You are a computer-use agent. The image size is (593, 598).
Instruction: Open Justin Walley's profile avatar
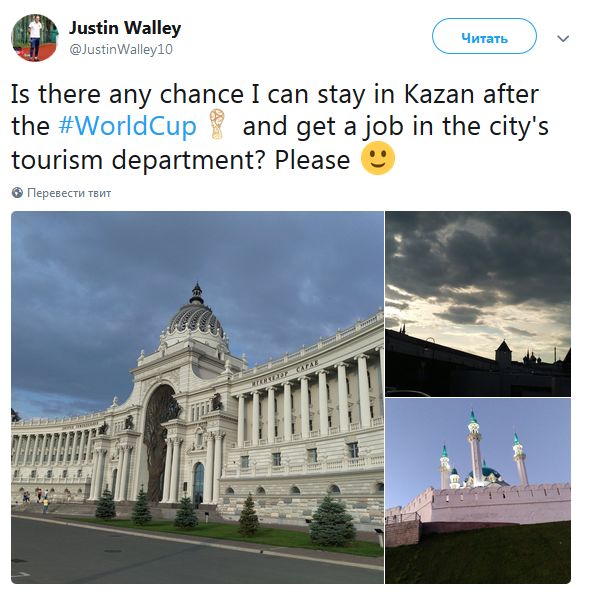pyautogui.click(x=35, y=38)
